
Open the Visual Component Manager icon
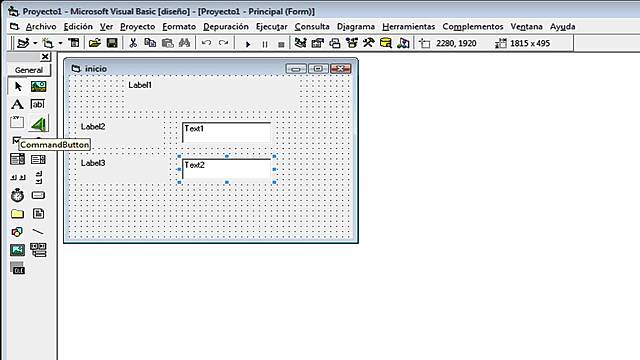click(x=403, y=43)
